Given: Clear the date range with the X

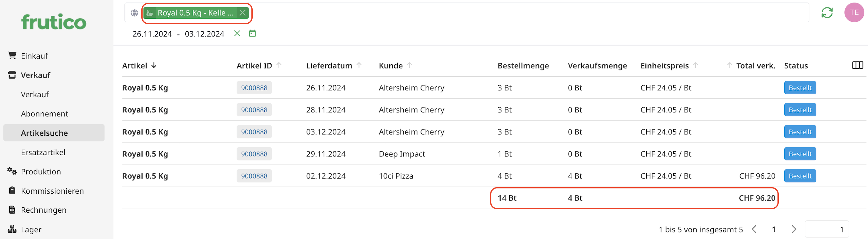Looking at the screenshot, I should [237, 34].
